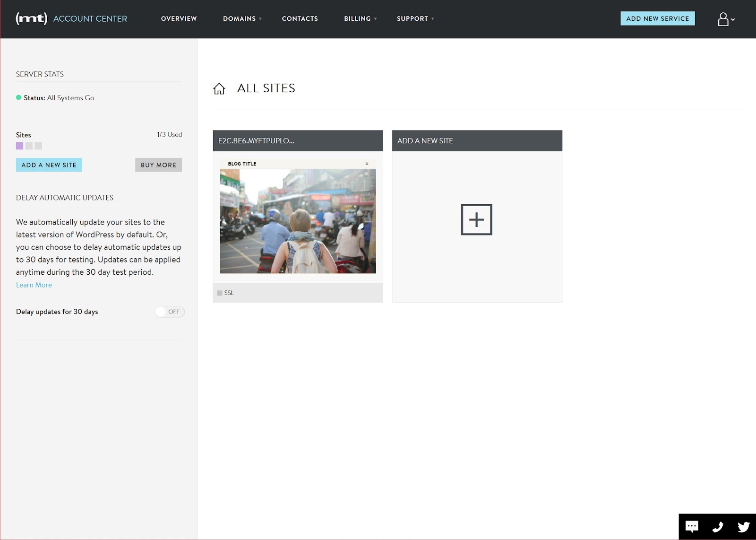
Task: Click the plus icon to add site
Action: pyautogui.click(x=476, y=219)
